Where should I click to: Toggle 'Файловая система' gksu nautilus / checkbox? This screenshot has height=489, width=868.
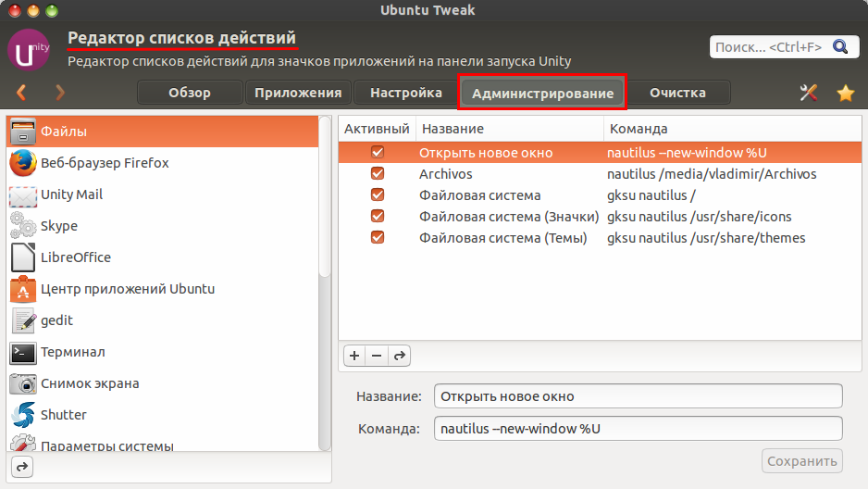378,194
